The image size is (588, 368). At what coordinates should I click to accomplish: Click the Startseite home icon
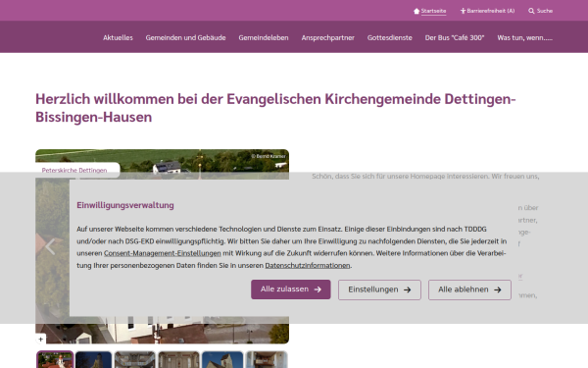[416, 11]
